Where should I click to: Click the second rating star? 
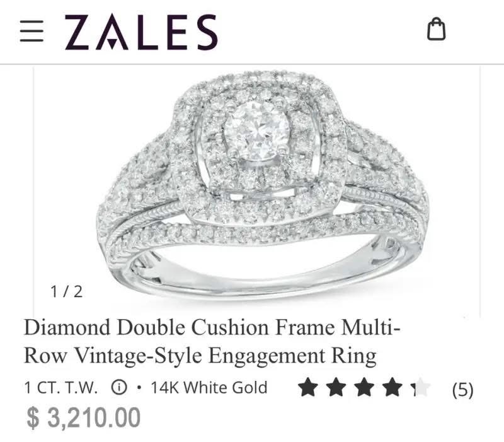[336, 387]
